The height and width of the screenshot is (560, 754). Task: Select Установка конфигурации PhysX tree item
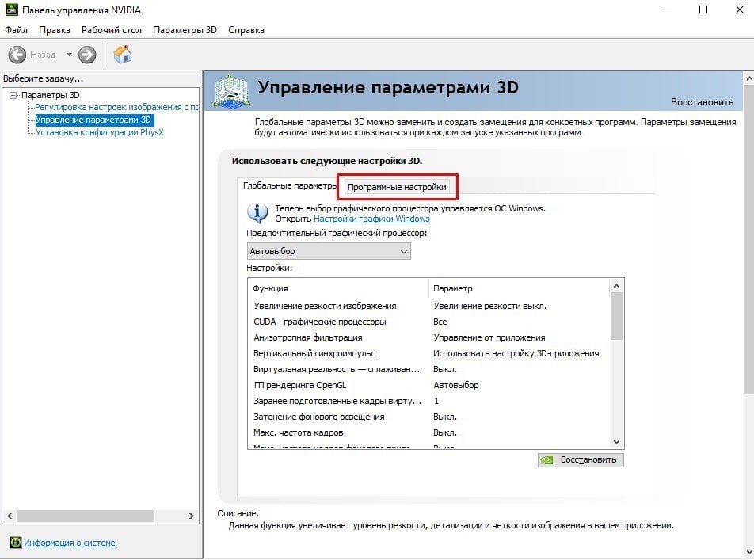(x=100, y=132)
